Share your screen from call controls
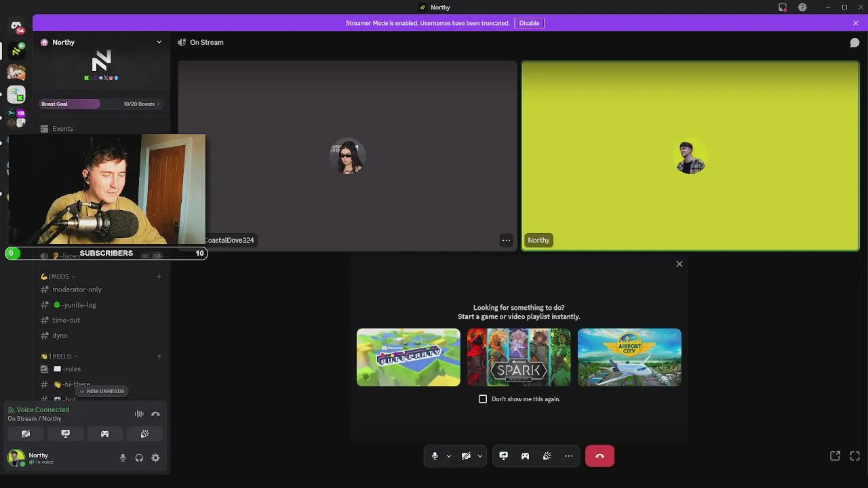Image resolution: width=868 pixels, height=488 pixels. 503,456
